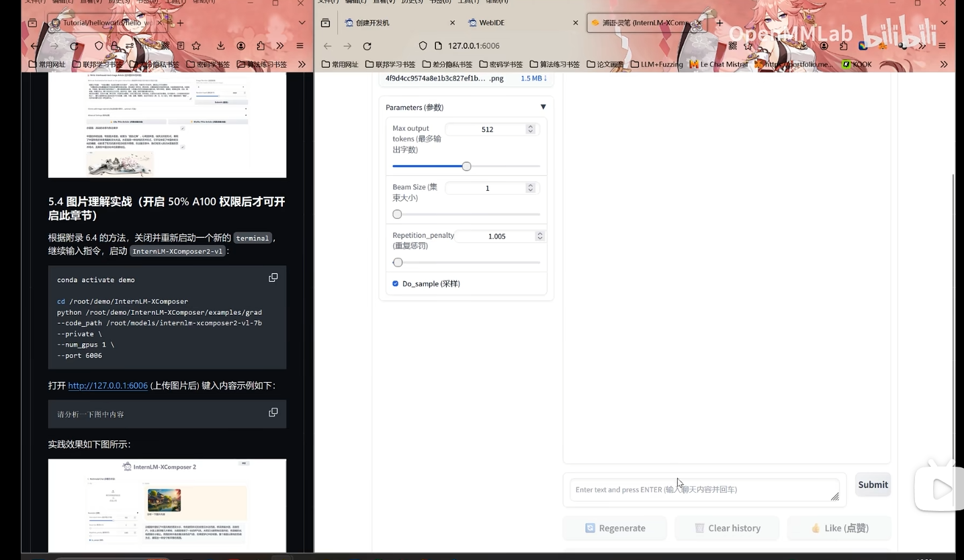Open downloads in the left browser toolbar

tap(220, 46)
